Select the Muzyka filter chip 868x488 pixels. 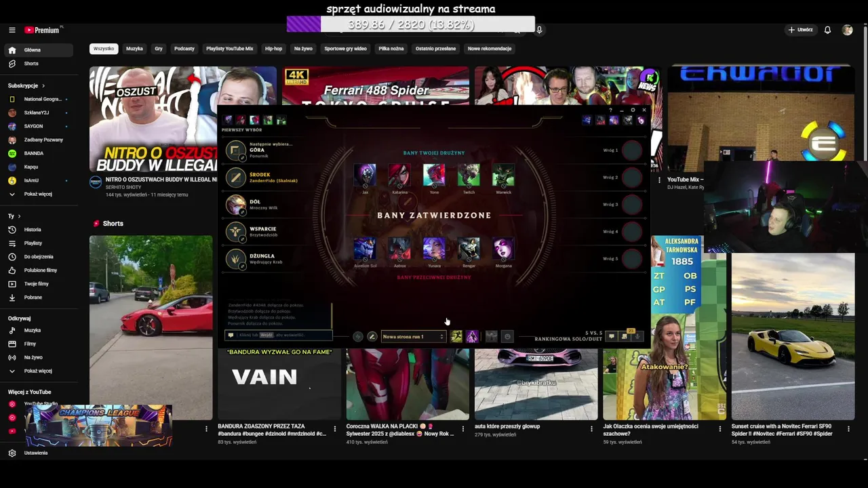[134, 49]
